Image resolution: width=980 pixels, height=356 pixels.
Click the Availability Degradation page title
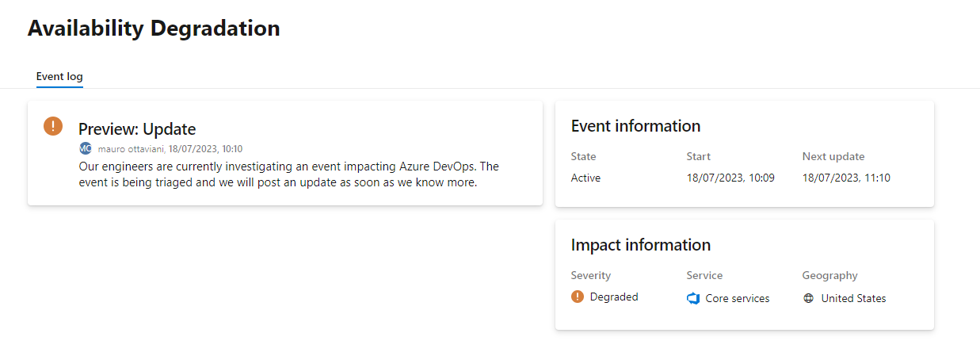154,29
